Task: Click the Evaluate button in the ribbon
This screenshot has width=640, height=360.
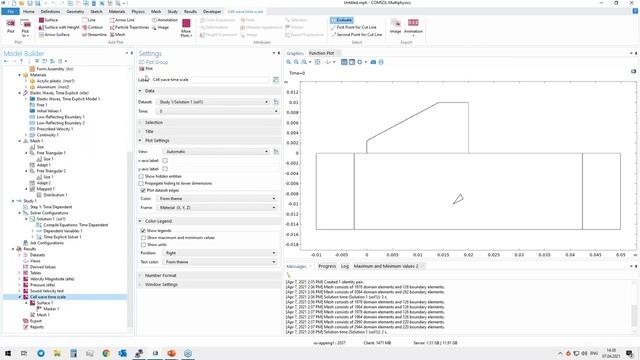Action: (342, 20)
